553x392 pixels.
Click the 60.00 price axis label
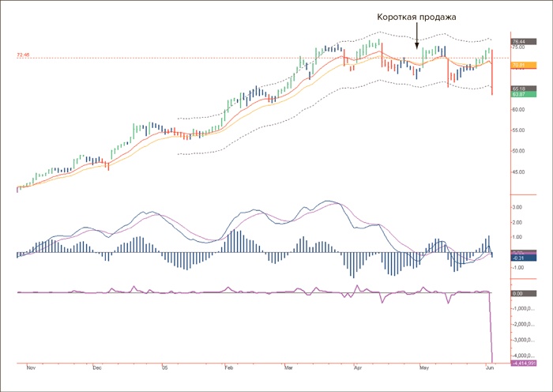pyautogui.click(x=521, y=110)
